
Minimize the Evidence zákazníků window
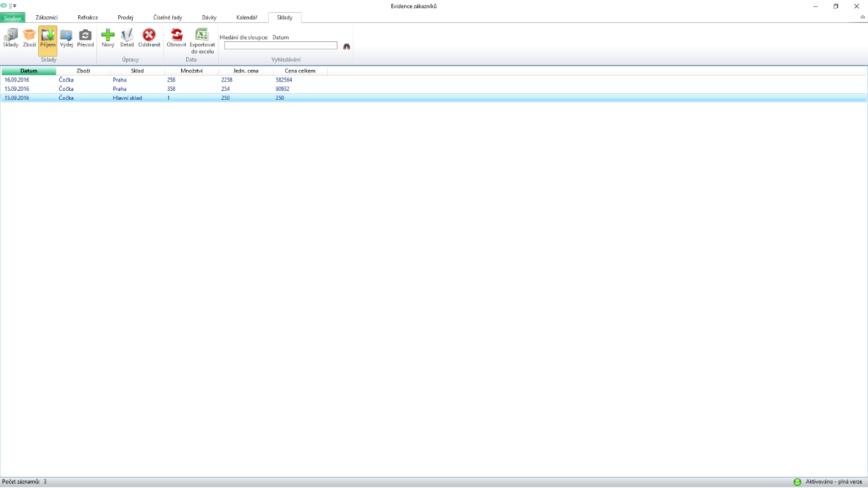coord(815,6)
